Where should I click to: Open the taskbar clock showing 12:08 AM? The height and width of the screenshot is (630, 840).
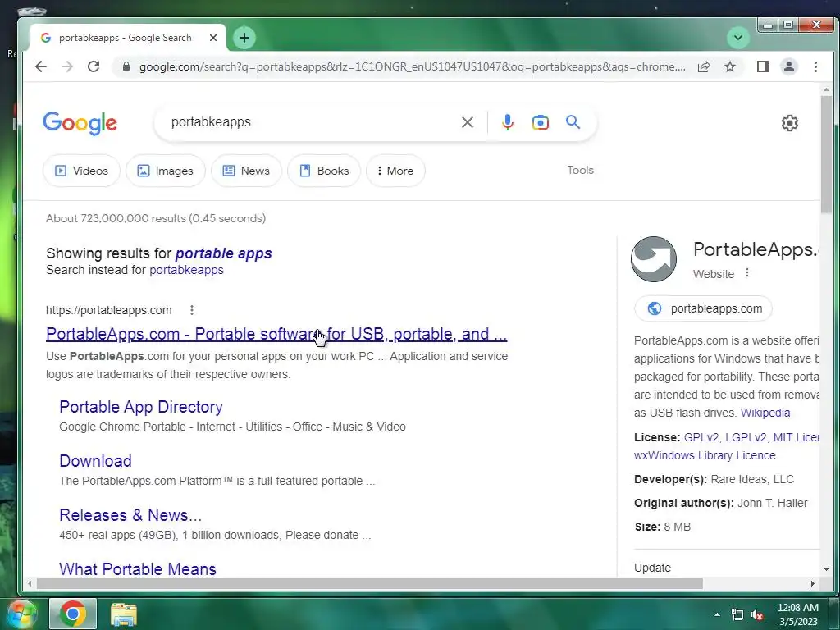(x=797, y=614)
